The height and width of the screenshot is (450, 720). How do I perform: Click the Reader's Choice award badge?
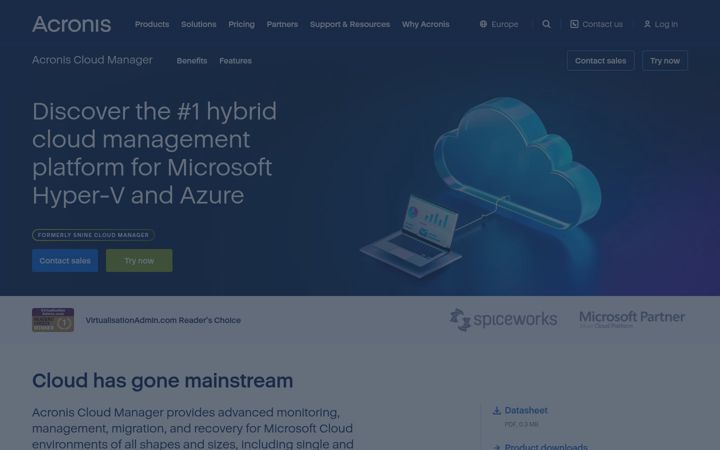53,320
